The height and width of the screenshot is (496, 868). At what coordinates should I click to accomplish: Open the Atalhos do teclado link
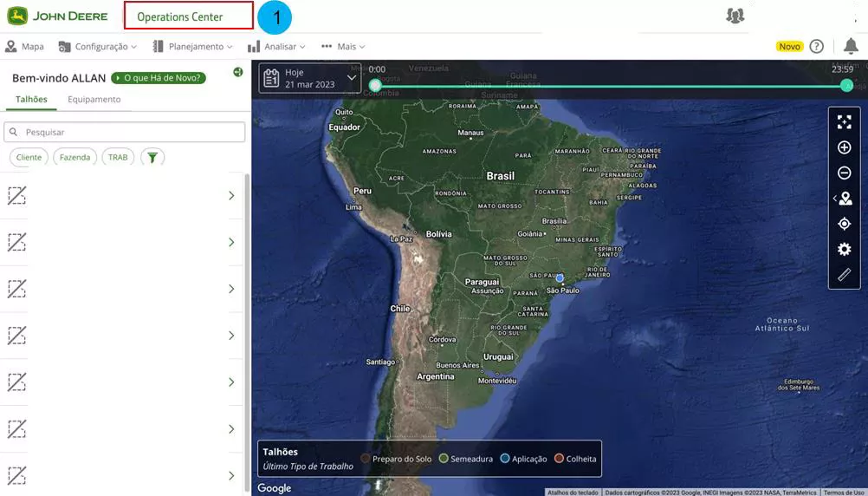573,493
